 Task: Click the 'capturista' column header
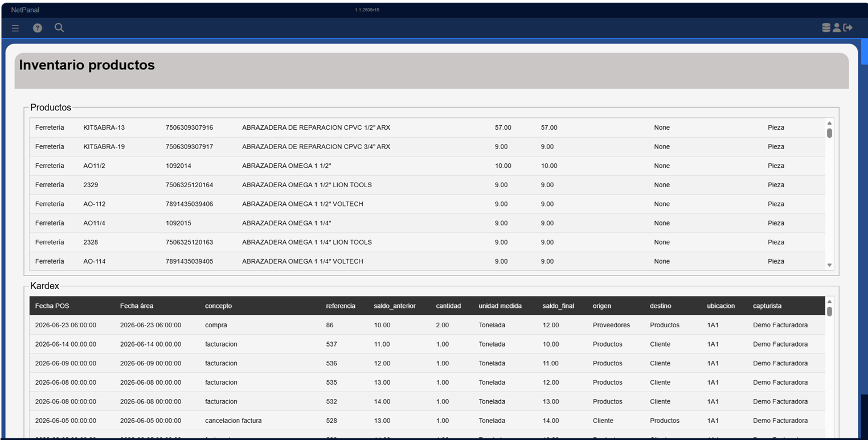[x=767, y=306]
